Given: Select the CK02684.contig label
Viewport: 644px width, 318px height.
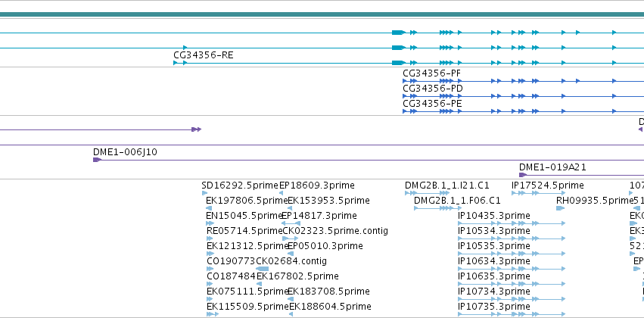Looking at the screenshot, I should coord(291,261).
